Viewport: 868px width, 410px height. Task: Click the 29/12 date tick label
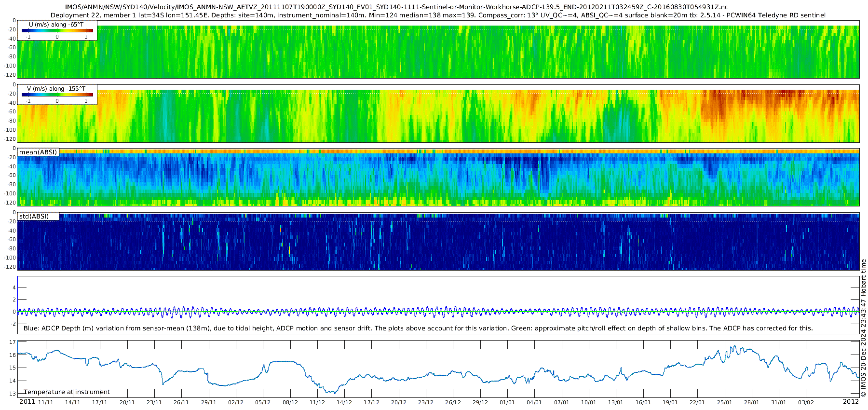click(480, 402)
